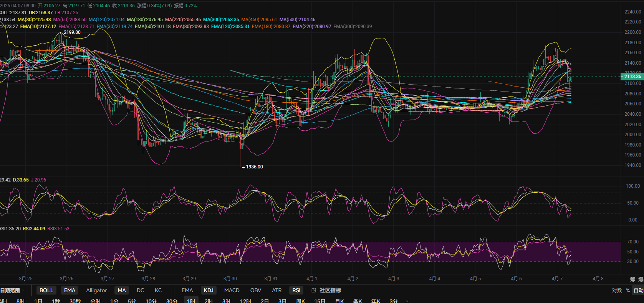The width and height of the screenshot is (644, 303).
Task: Switch price axis to 对数 log scale
Action: [617, 290]
